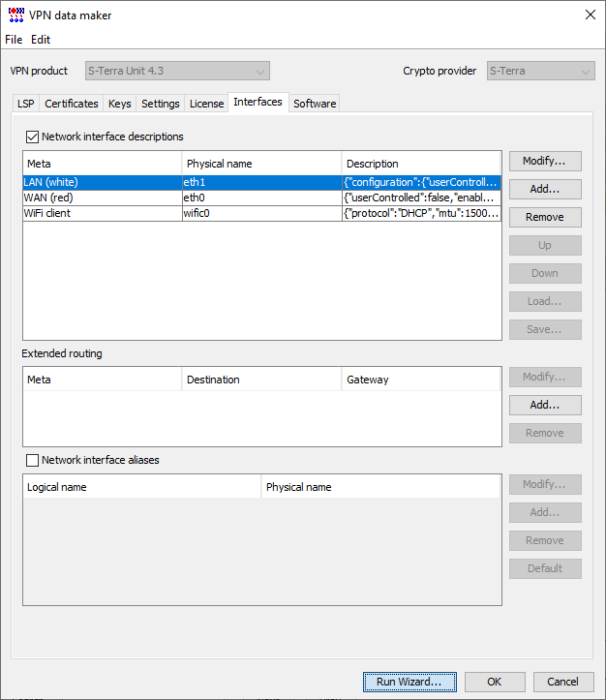
Task: Select the WiFi client wific0 row
Action: click(262, 213)
